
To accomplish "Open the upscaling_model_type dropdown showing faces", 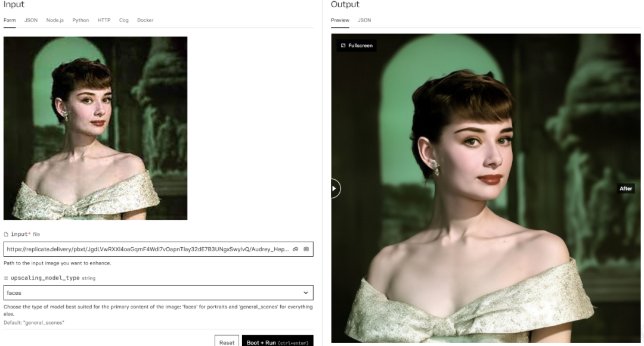I will (158, 292).
